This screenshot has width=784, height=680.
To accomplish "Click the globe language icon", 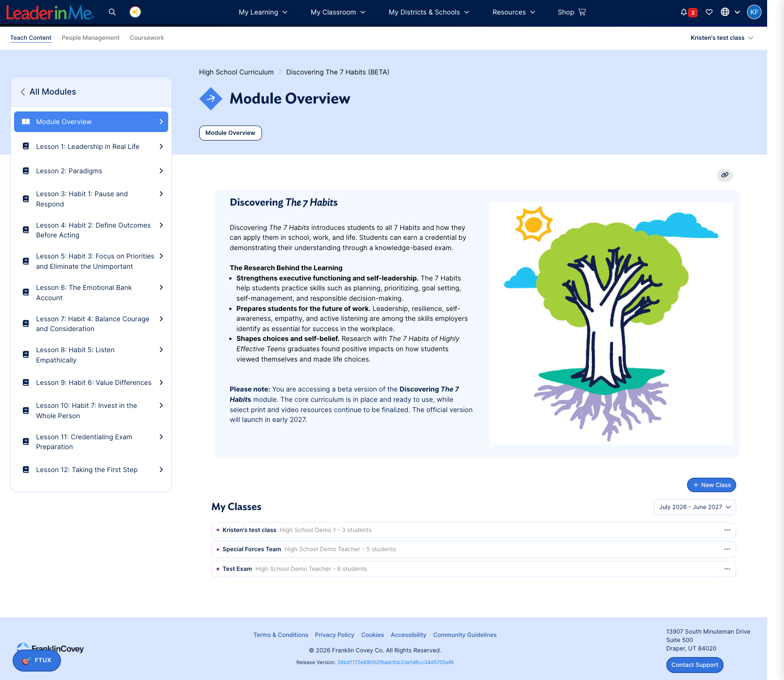I will (725, 12).
